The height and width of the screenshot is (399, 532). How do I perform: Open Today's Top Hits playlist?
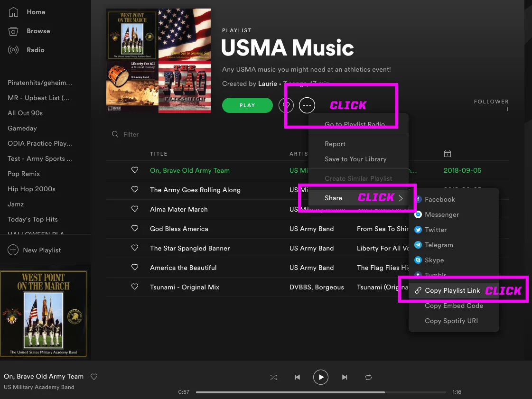[x=33, y=220]
